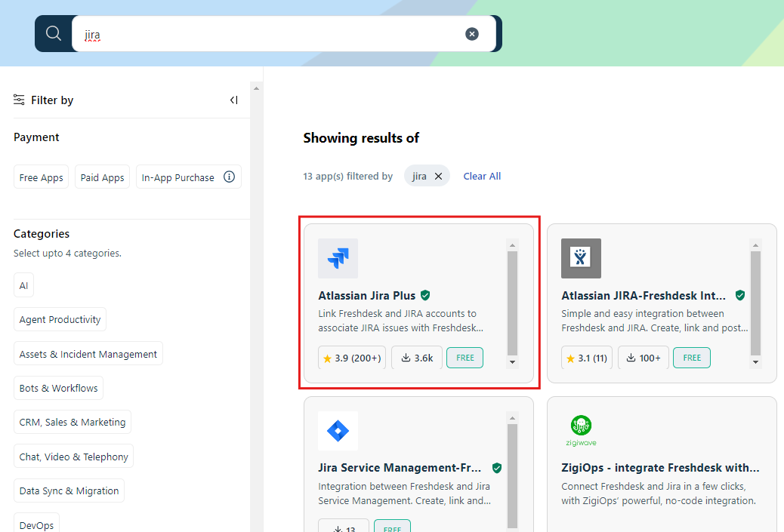Click the Clear All link
Image resolution: width=784 pixels, height=532 pixels.
(x=482, y=177)
